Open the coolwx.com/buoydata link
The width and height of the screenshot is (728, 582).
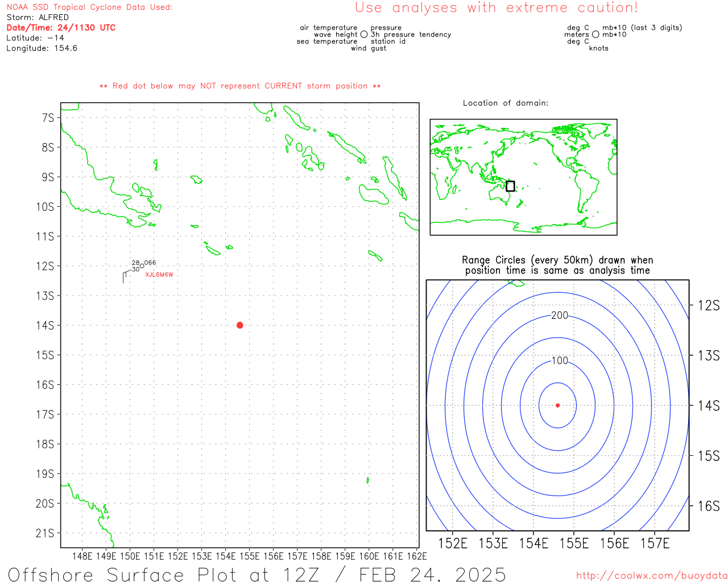tap(652, 575)
